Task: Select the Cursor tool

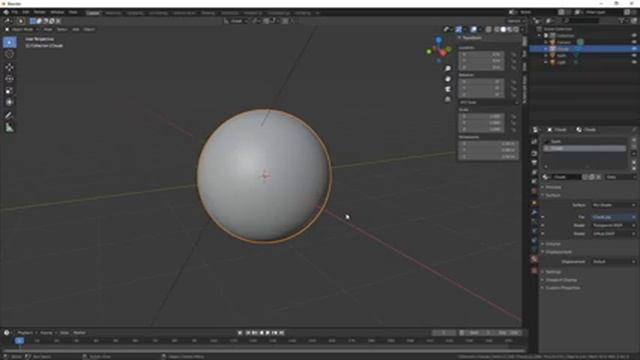Action: pos(9,54)
